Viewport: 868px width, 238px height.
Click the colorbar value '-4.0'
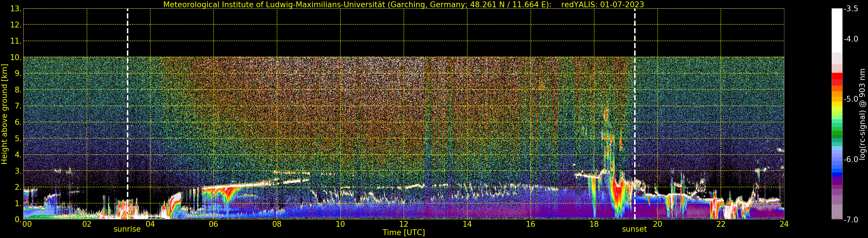coord(851,39)
